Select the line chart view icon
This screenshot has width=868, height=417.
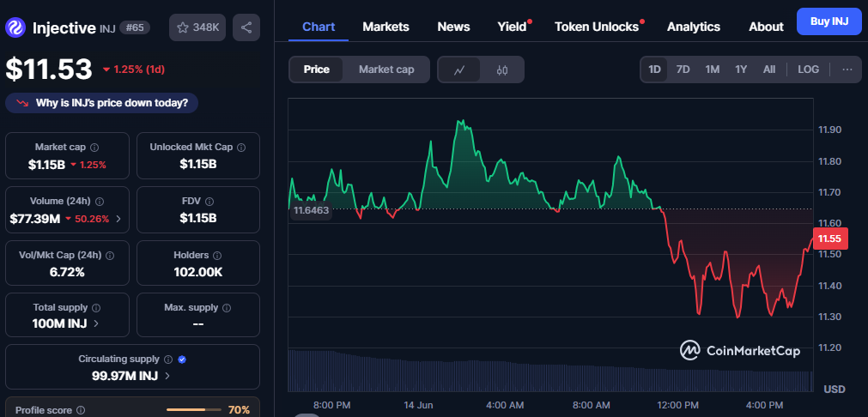(459, 69)
